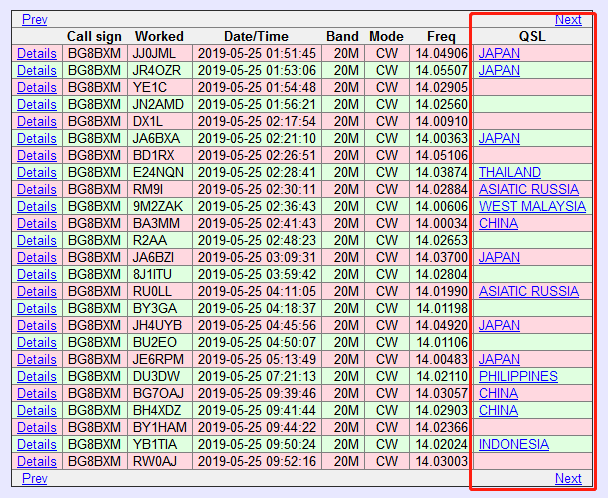Viewport: 608px width, 498px height.
Task: Open Details for BY3GA contact
Action: point(37,308)
